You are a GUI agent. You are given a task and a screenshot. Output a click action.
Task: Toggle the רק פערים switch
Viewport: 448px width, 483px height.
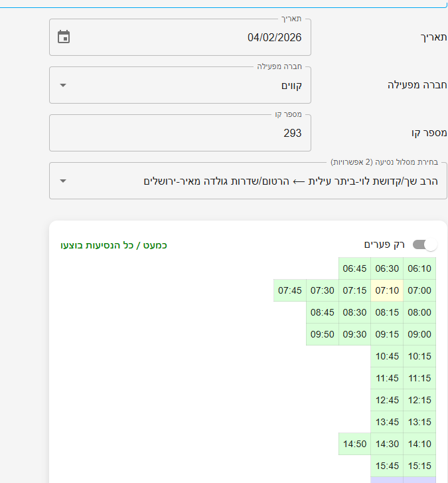click(425, 244)
